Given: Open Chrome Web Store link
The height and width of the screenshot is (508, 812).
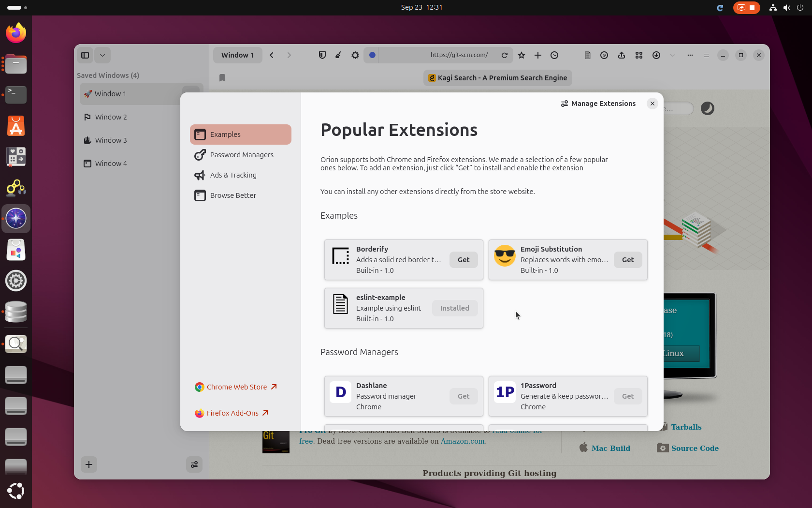Looking at the screenshot, I should click(x=236, y=387).
